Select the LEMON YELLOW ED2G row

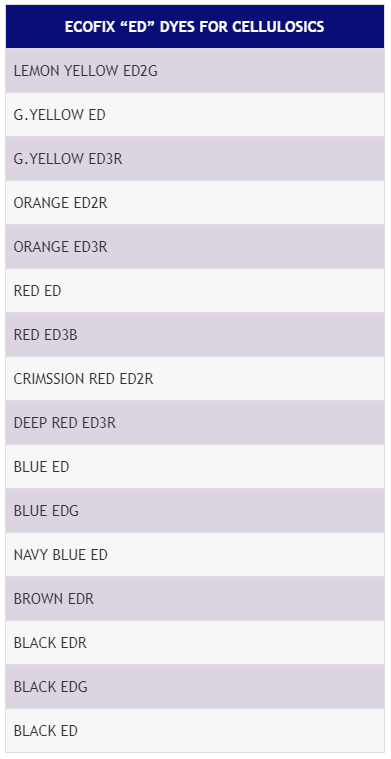[x=195, y=71]
